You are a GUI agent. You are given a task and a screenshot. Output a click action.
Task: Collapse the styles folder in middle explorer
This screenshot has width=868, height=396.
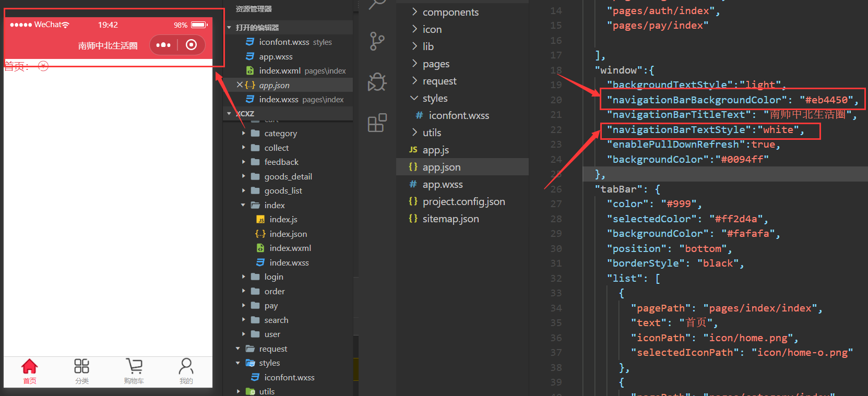414,98
